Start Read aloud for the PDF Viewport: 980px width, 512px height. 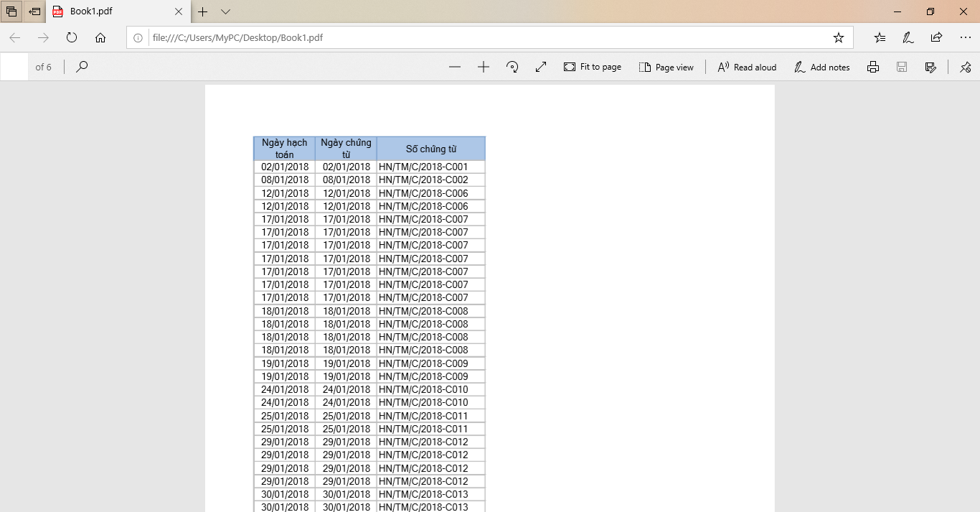point(746,67)
